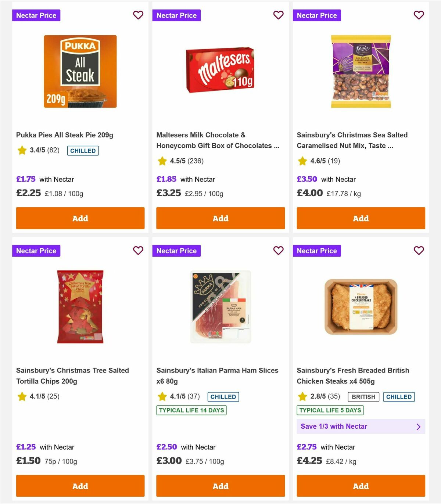Click the Christmas Tree Tortilla Chips product photo
Screen dimensions: 441x504
click(79, 308)
